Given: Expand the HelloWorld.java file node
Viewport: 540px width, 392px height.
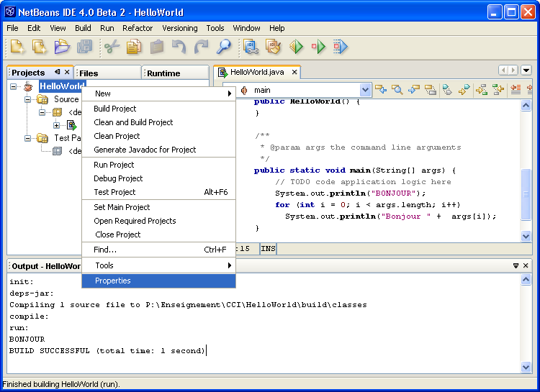Looking at the screenshot, I should click(x=56, y=125).
